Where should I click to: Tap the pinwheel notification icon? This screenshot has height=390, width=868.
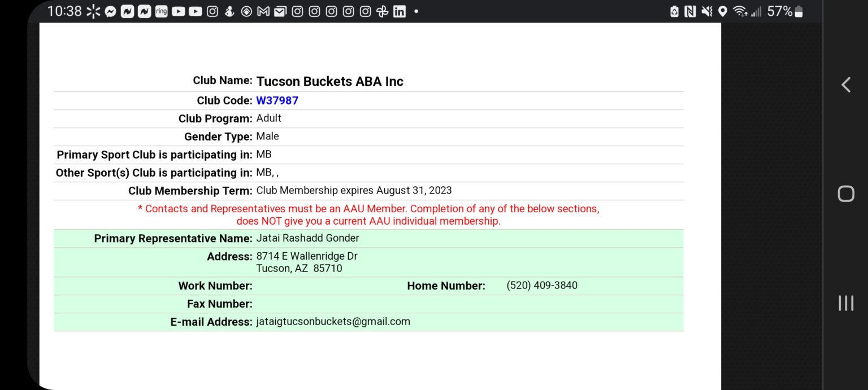[382, 11]
